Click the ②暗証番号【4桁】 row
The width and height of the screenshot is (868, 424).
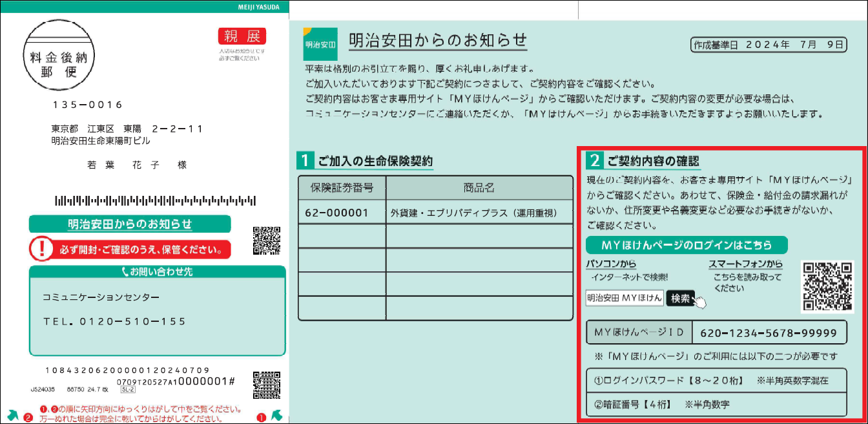[x=716, y=405]
